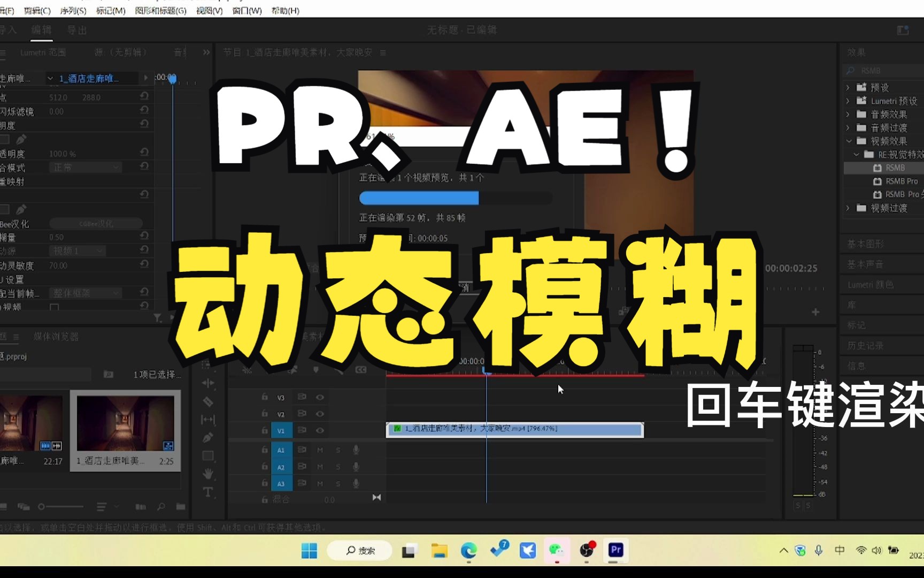Select the Ripple Edit tool in toolbar
The width and height of the screenshot is (924, 578).
coord(208,383)
